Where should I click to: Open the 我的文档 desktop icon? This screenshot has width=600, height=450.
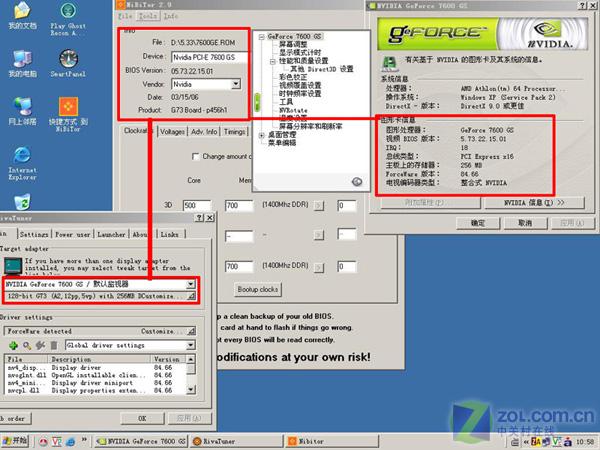tap(22, 16)
